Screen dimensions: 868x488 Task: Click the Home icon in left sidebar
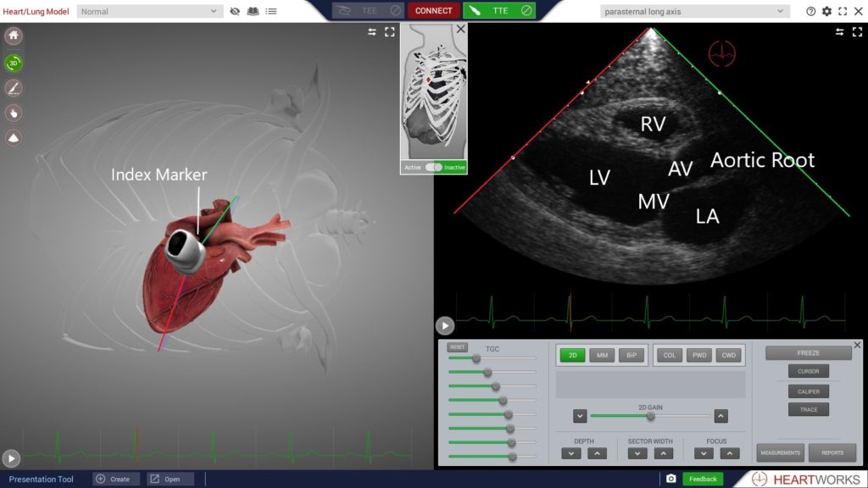pos(14,36)
